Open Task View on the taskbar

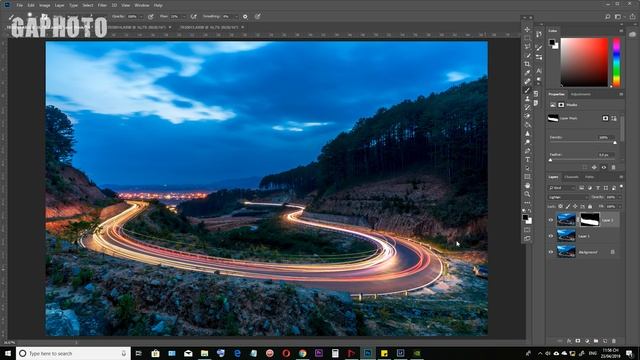(138, 353)
